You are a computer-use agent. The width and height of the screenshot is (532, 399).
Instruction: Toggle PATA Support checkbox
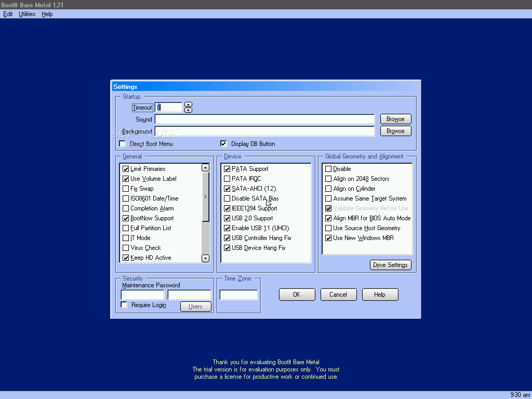(x=228, y=169)
